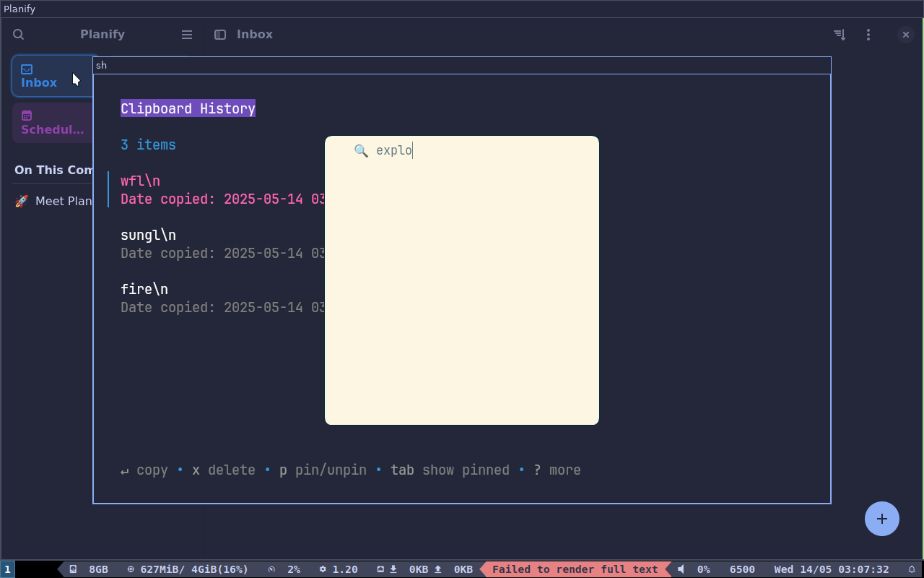This screenshot has height=578, width=924.
Task: Click the network upload 0KB indicator
Action: tap(453, 569)
